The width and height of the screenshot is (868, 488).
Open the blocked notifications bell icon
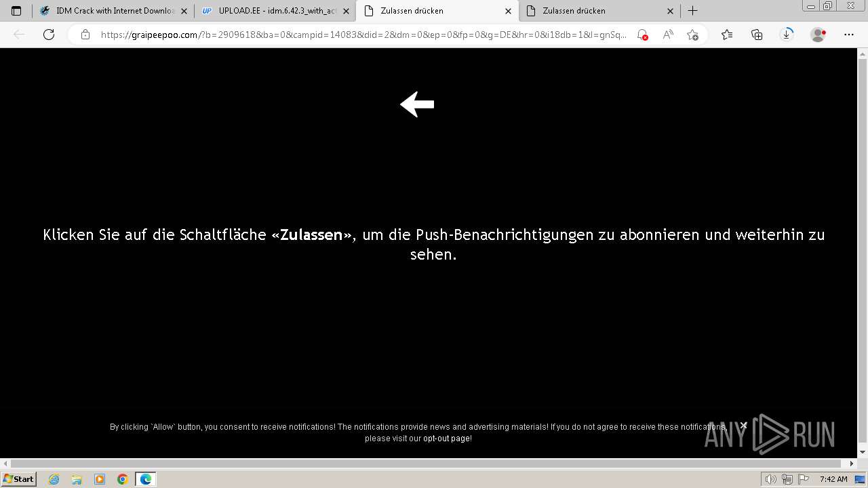[642, 35]
